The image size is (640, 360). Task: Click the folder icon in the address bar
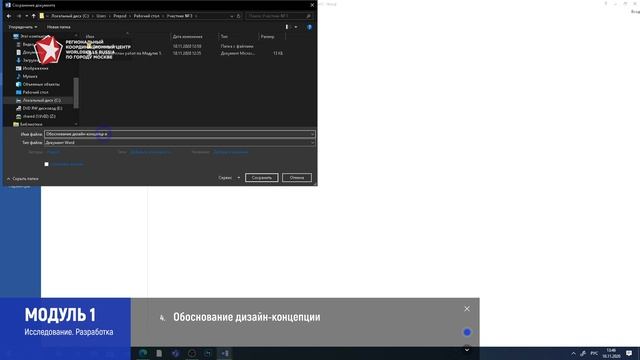(x=42, y=16)
